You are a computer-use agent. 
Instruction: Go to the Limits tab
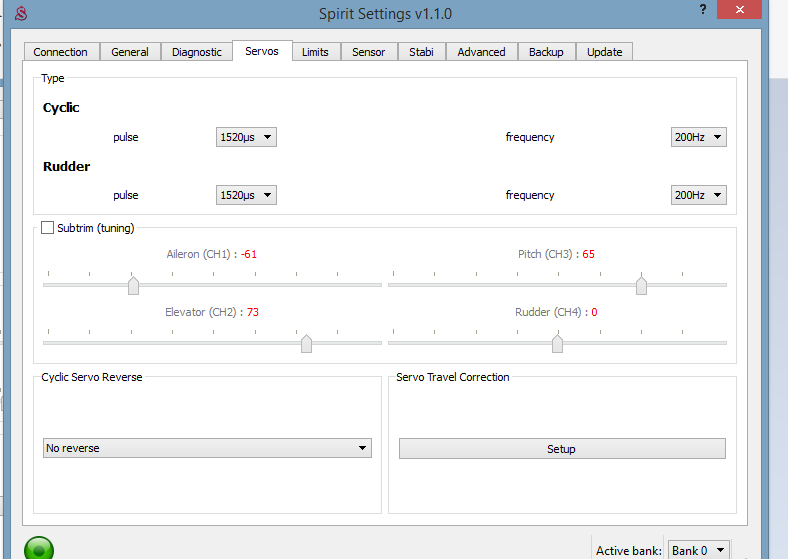pos(315,52)
